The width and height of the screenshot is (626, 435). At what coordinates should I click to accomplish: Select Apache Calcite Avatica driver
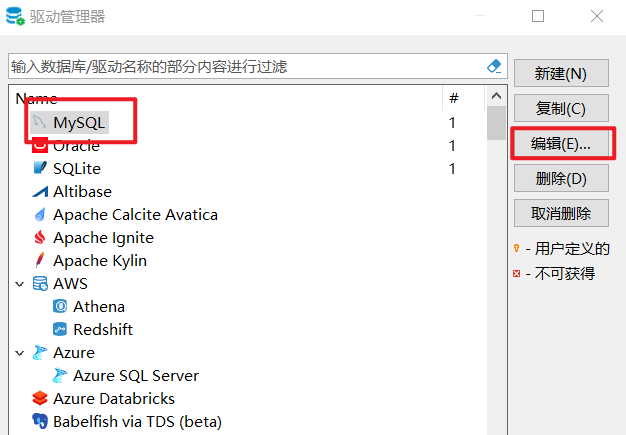[x=135, y=215]
